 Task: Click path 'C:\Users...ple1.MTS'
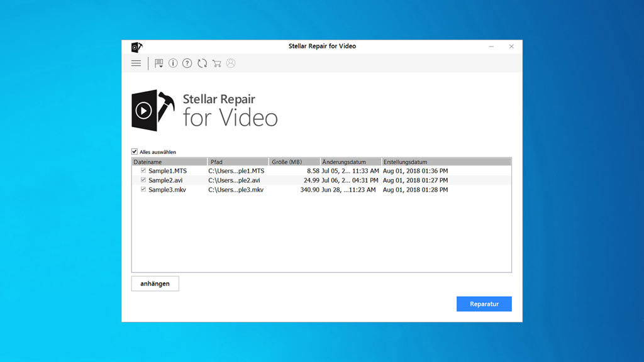coord(236,171)
